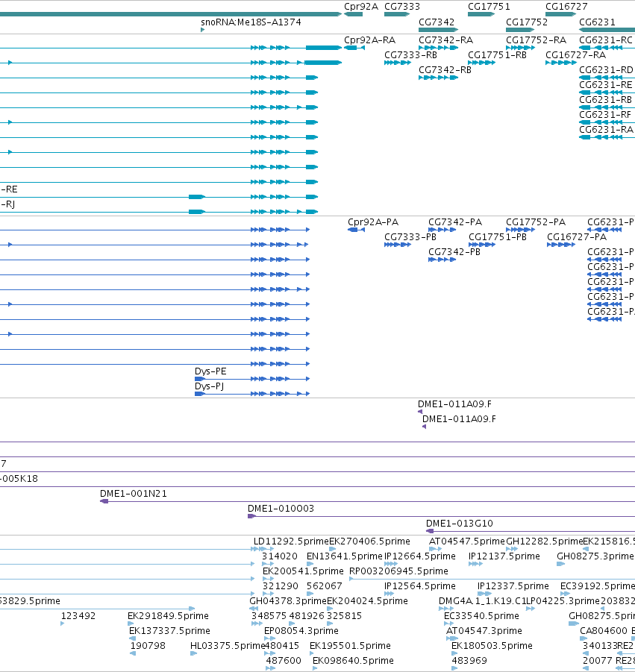Viewport: 635px width, 672px height.
Task: Click the AT04547.5prime EST label
Action: [467, 541]
